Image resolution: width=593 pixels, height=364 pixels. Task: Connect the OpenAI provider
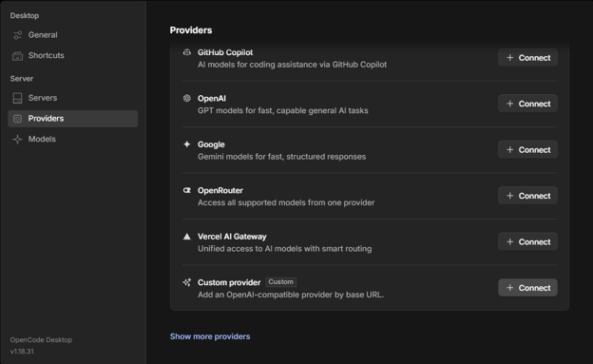[x=527, y=104]
